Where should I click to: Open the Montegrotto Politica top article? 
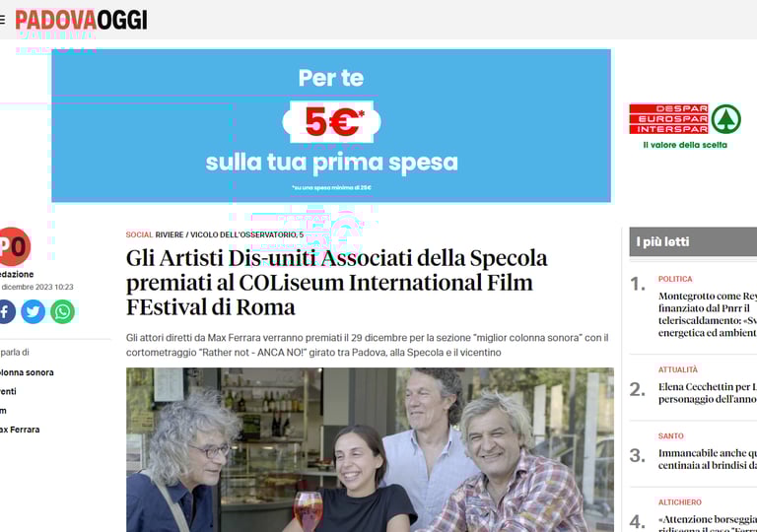tap(708, 314)
